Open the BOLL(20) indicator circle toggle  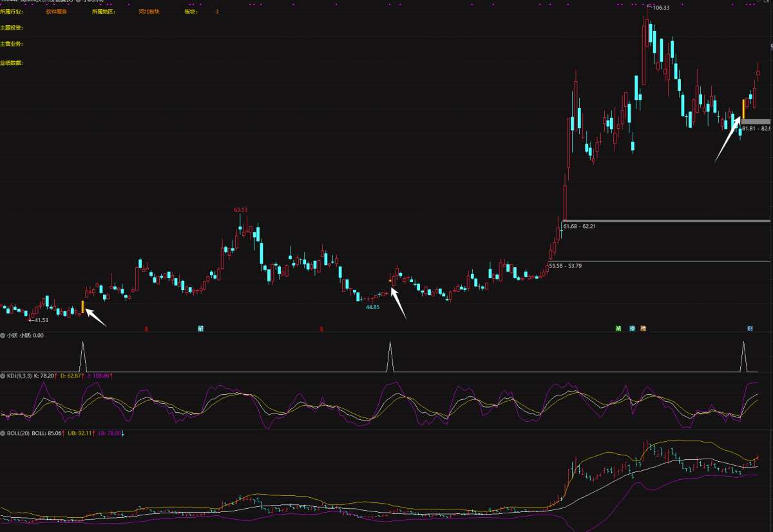tap(3, 433)
